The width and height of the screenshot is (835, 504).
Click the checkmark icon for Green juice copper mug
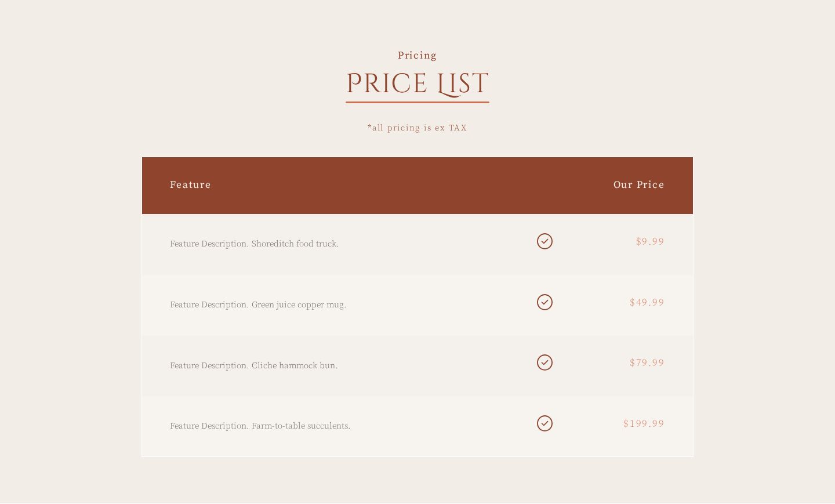[544, 302]
